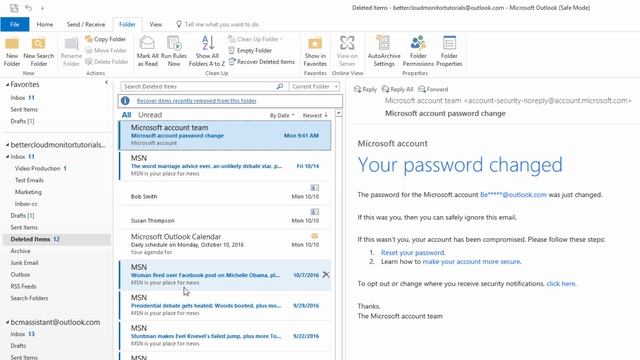The height and width of the screenshot is (360, 640).
Task: Show All Folders A to Z
Action: 207,52
